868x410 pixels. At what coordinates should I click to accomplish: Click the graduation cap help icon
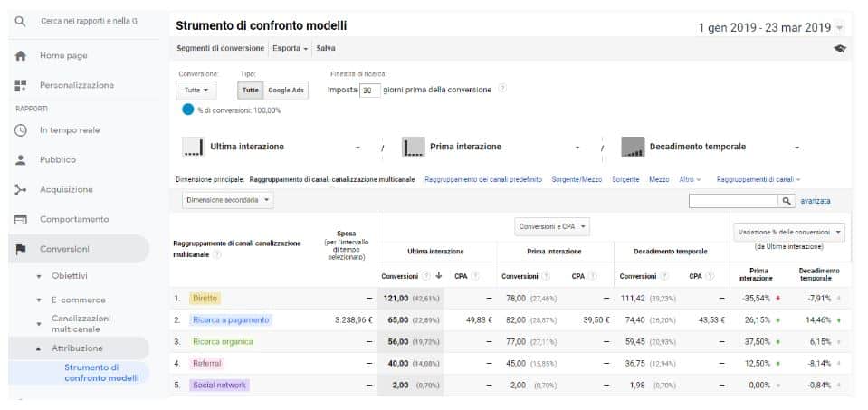[x=840, y=49]
